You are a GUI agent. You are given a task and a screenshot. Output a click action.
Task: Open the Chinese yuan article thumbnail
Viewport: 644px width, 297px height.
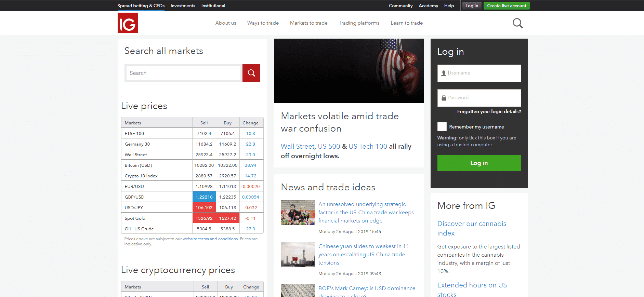click(298, 255)
